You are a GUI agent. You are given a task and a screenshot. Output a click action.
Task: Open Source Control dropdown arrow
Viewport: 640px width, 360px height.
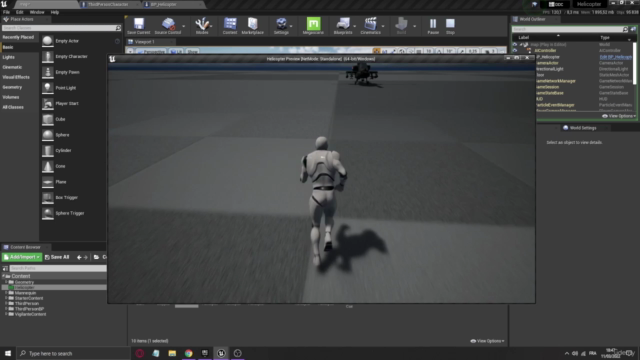(184, 26)
